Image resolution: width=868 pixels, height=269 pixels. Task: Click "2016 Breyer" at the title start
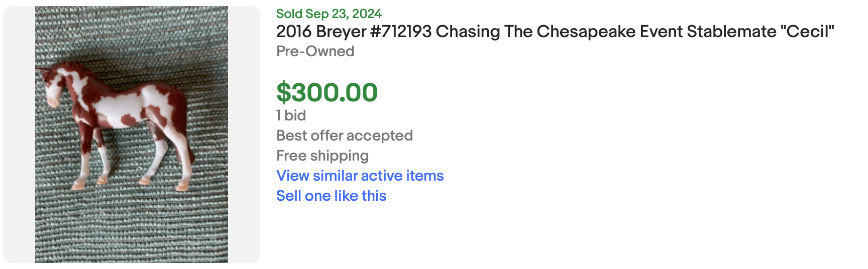pyautogui.click(x=321, y=32)
